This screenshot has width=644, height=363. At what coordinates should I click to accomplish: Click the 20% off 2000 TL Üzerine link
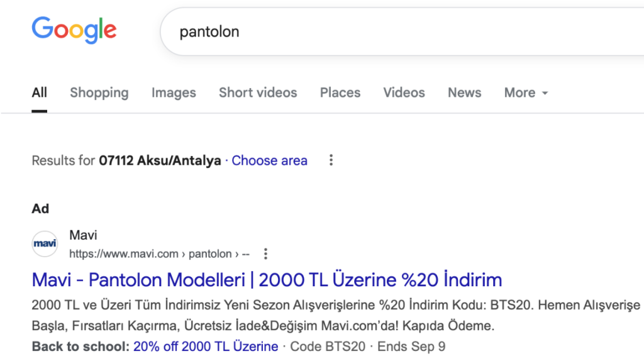pos(206,346)
